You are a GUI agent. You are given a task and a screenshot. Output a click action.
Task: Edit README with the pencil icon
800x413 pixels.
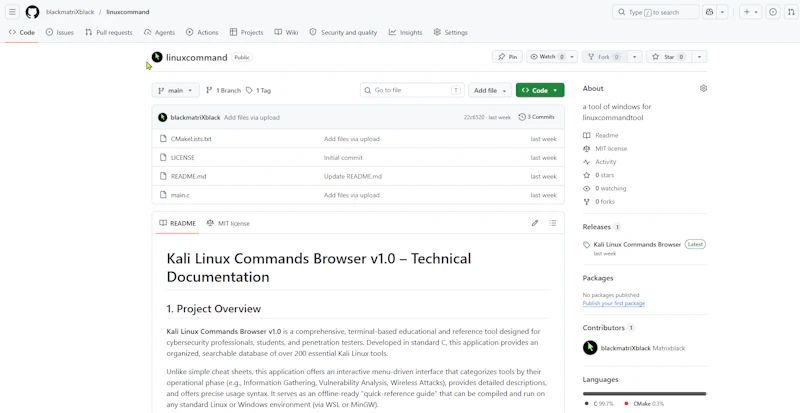tap(535, 223)
